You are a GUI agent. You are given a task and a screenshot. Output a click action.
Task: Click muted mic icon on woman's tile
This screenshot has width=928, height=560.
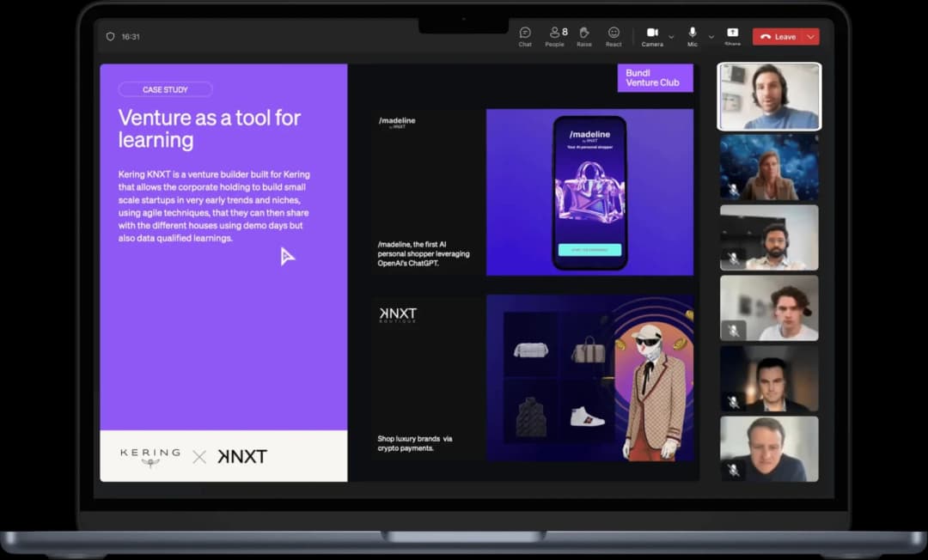[x=734, y=190]
